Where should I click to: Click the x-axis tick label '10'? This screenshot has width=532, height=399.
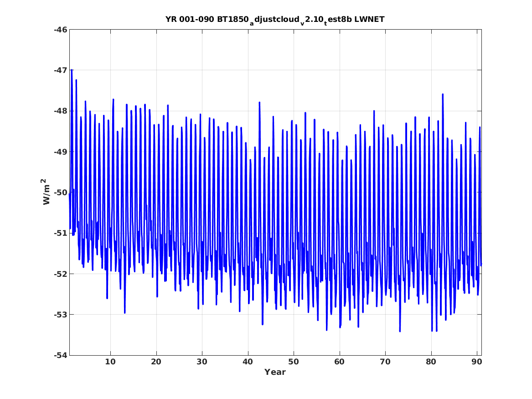click(110, 362)
